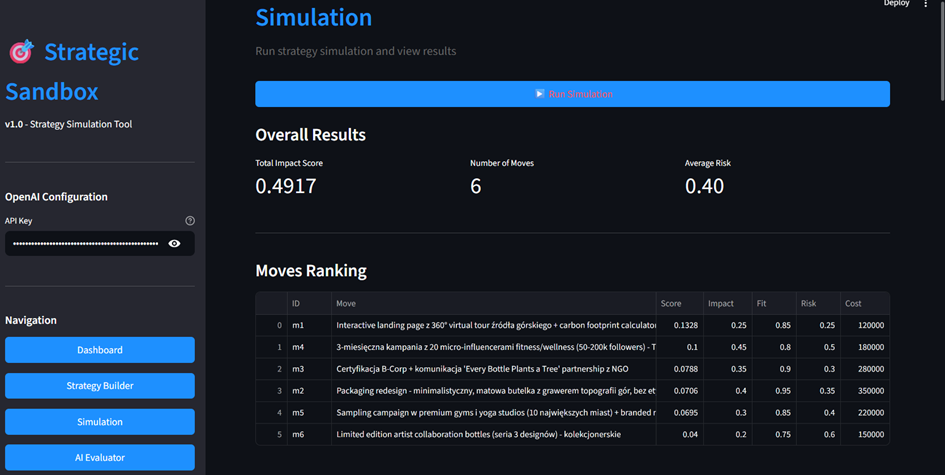Open the AI Evaluator page
Screen dimensions: 945x475
pyautogui.click(x=100, y=458)
